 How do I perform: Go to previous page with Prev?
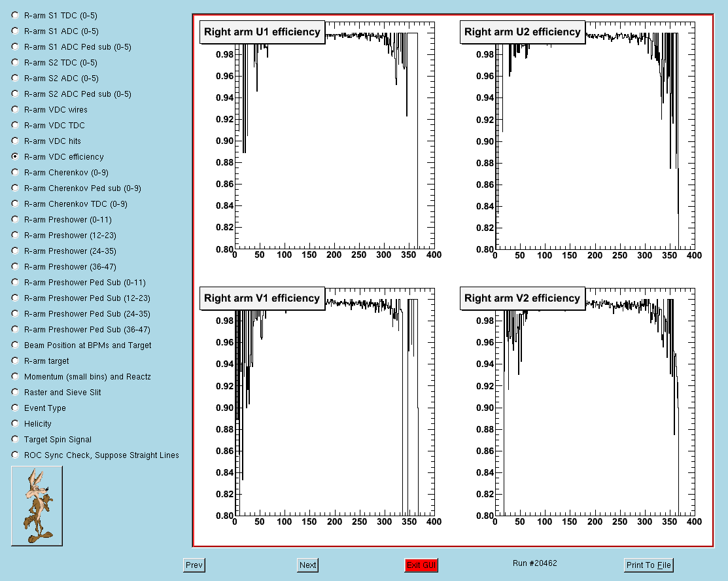coord(194,565)
